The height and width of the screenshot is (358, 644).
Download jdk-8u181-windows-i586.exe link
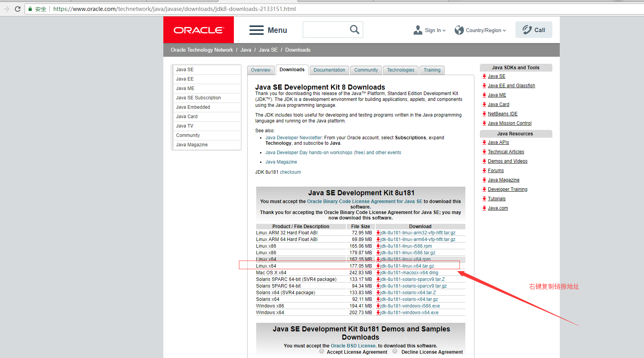click(410, 306)
